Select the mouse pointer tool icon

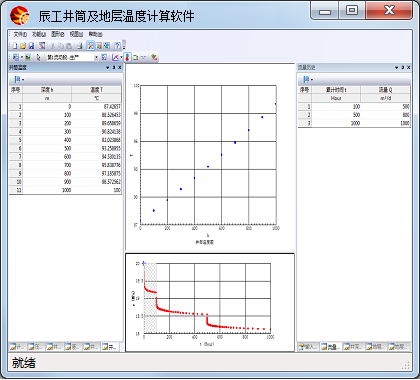click(38, 57)
